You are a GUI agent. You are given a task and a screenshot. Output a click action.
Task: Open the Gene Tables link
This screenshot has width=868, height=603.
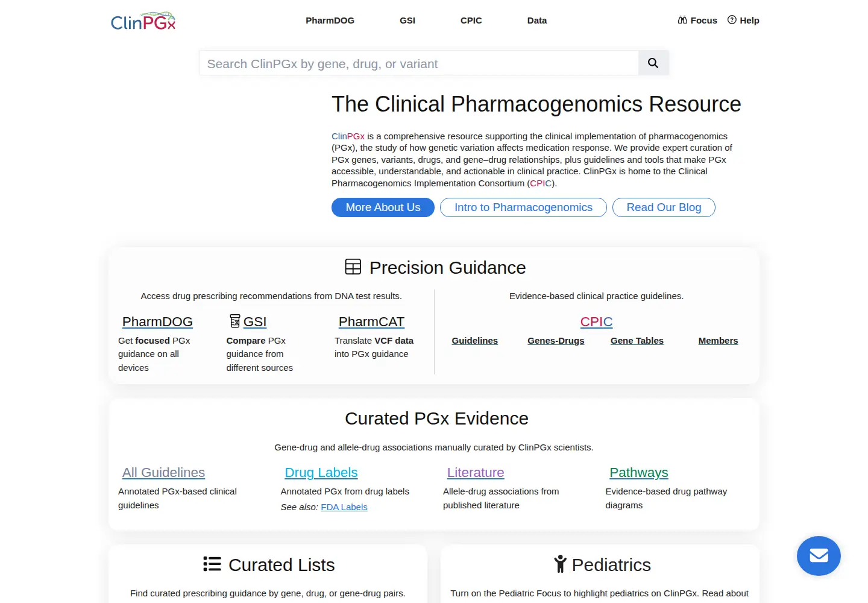point(637,341)
